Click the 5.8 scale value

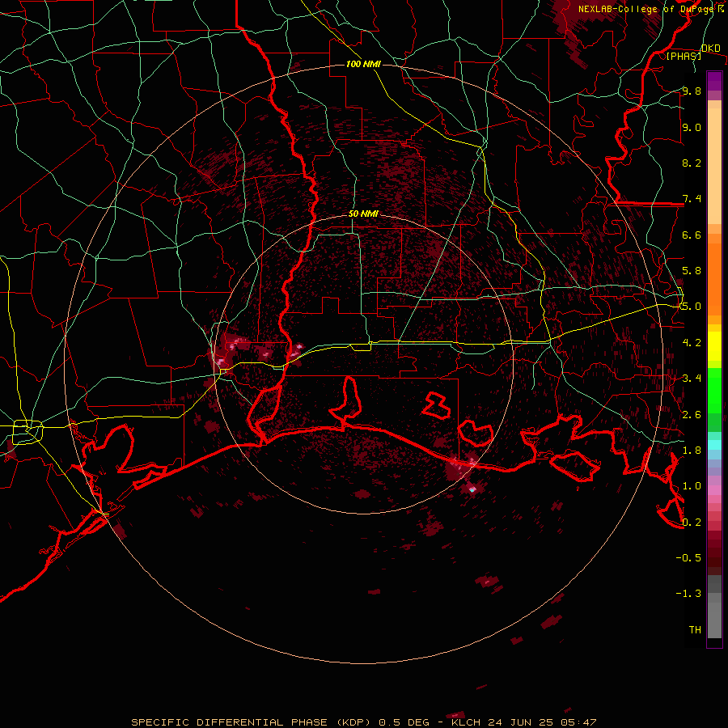(x=692, y=271)
